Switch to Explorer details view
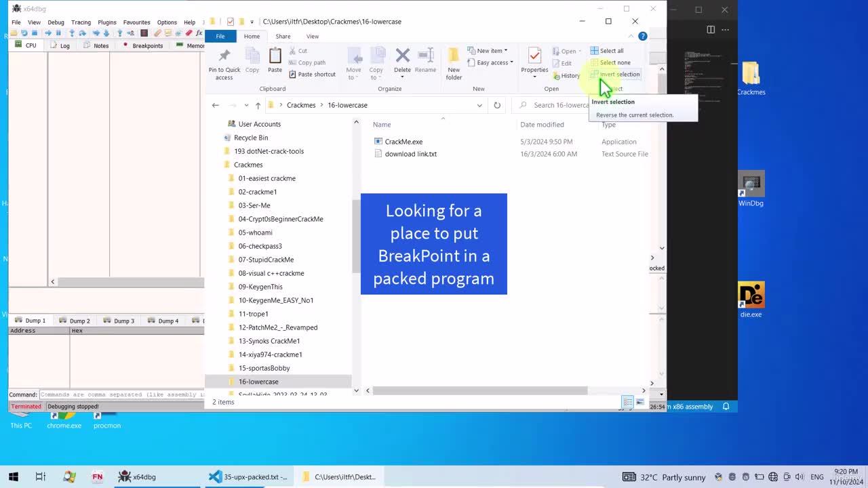This screenshot has width=868, height=488. [628, 403]
